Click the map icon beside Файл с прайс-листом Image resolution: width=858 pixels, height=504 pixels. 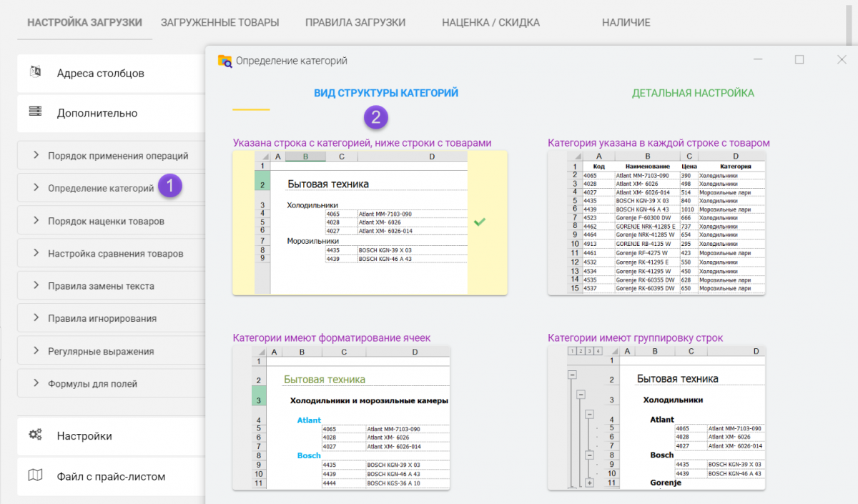[x=35, y=475]
